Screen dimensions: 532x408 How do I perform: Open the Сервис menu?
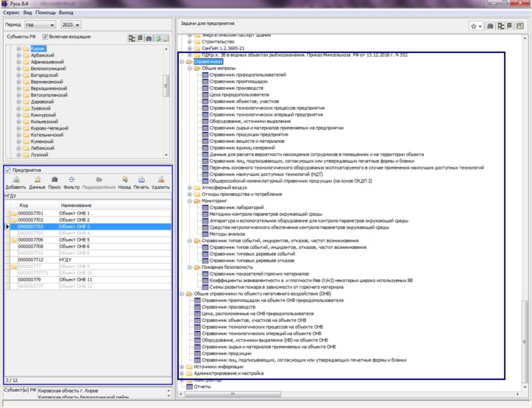12,13
